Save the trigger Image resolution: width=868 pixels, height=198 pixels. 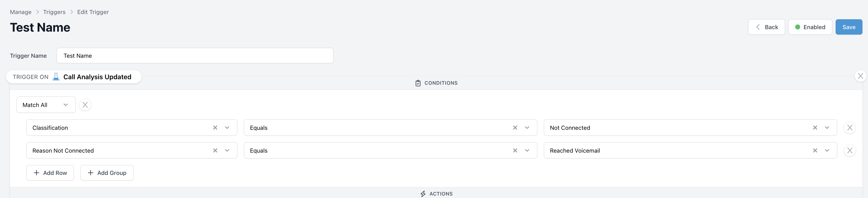tap(848, 27)
